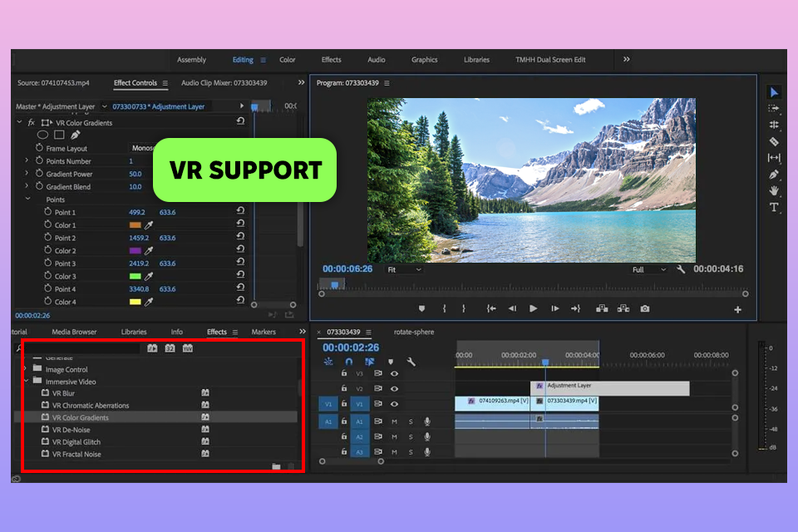The width and height of the screenshot is (798, 532).
Task: Select the Pen tool in tools panel
Action: [774, 175]
